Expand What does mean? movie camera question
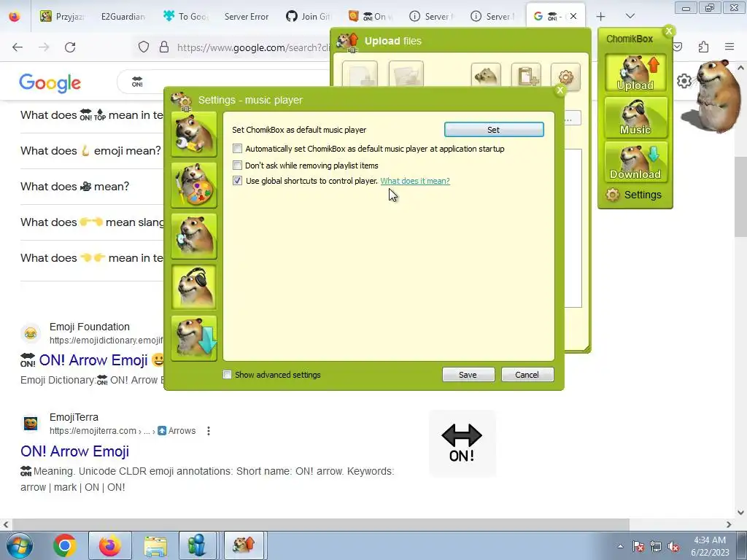The height and width of the screenshot is (560, 747). (92, 187)
